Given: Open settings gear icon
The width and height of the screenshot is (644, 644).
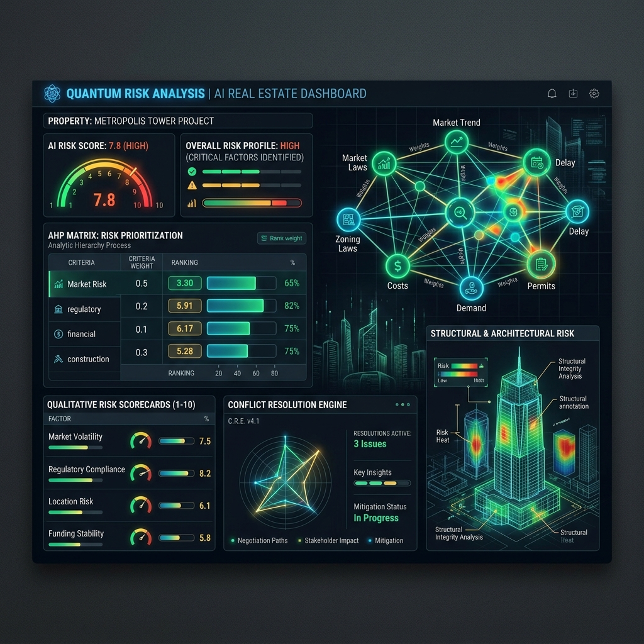Looking at the screenshot, I should coord(594,94).
